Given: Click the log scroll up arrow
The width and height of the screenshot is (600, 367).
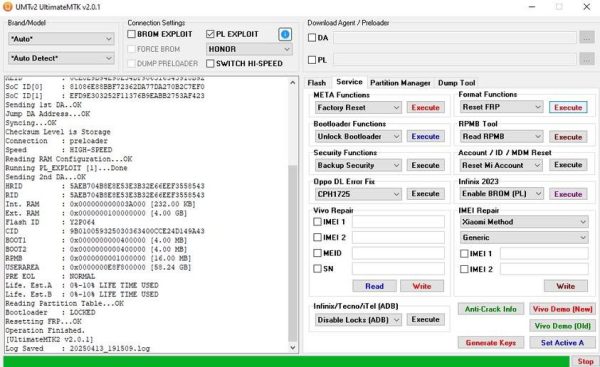Looking at the screenshot, I should pyautogui.click(x=292, y=82).
